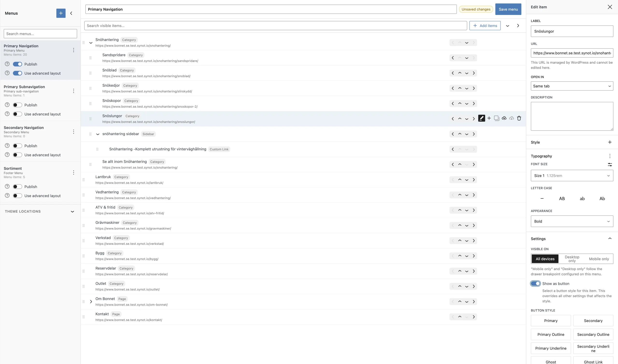The width and height of the screenshot is (618, 364).
Task: Select All devices visibility option
Action: pyautogui.click(x=545, y=259)
